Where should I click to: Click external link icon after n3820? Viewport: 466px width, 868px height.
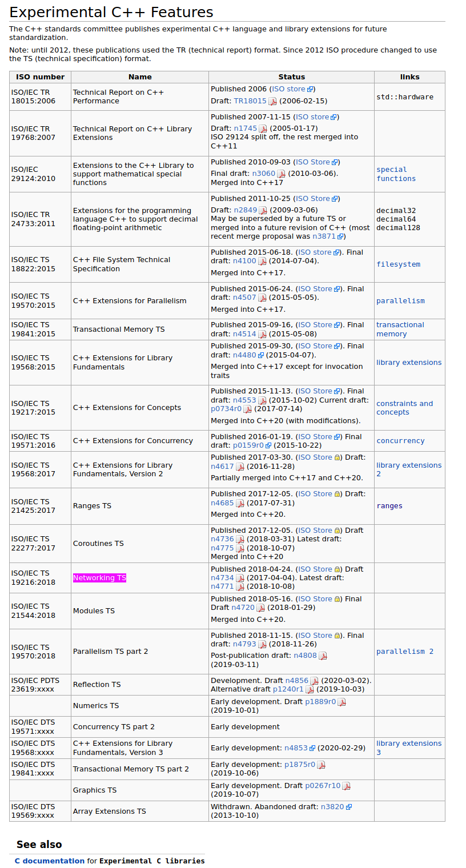(349, 807)
